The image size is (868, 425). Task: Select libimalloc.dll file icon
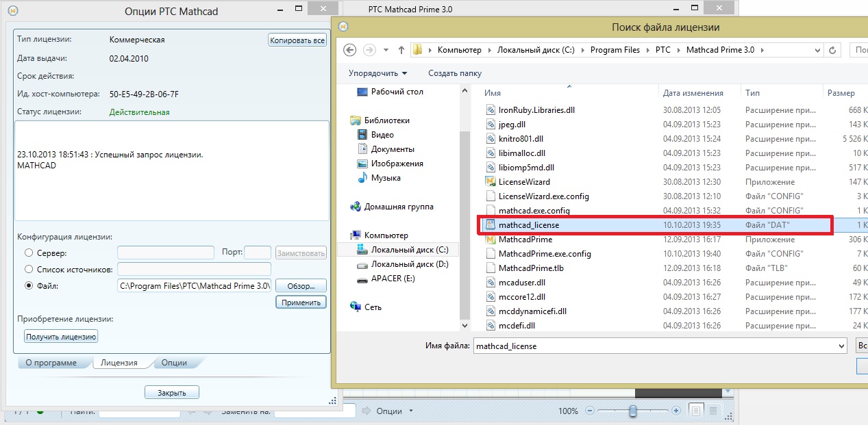tap(490, 153)
